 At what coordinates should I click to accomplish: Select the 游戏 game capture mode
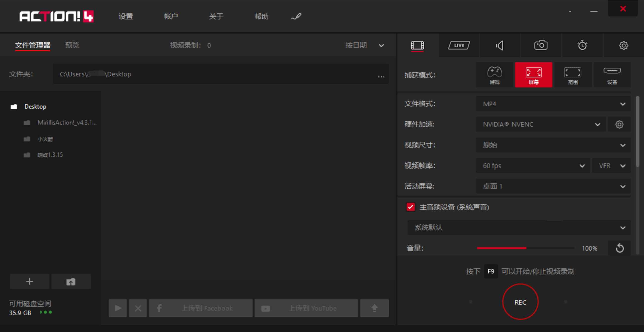[494, 75]
